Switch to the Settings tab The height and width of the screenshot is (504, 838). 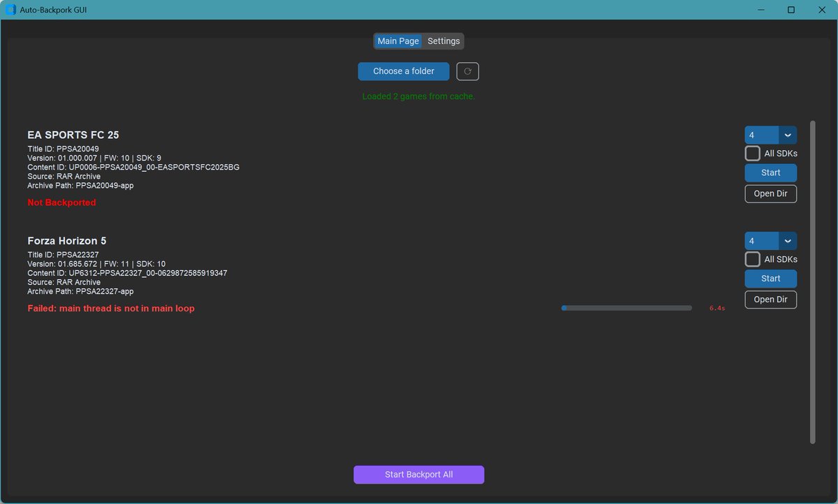443,41
